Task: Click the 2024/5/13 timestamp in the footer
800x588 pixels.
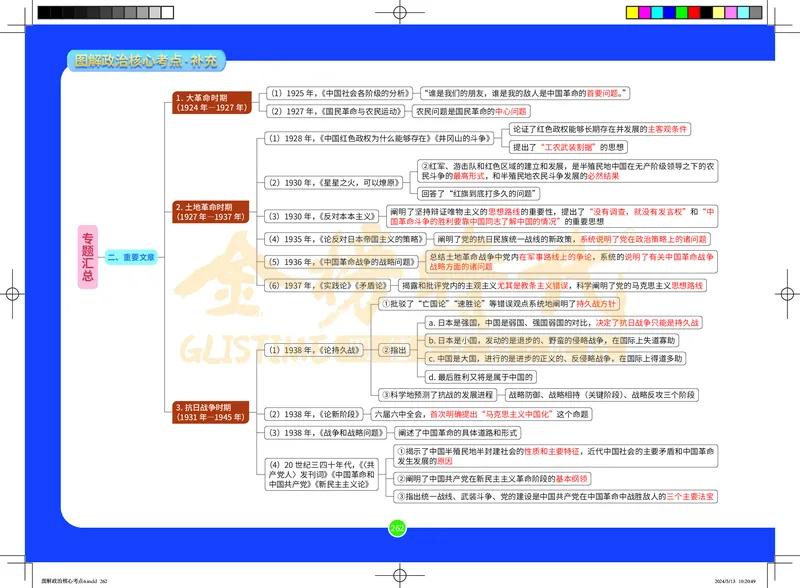Action: (738, 579)
